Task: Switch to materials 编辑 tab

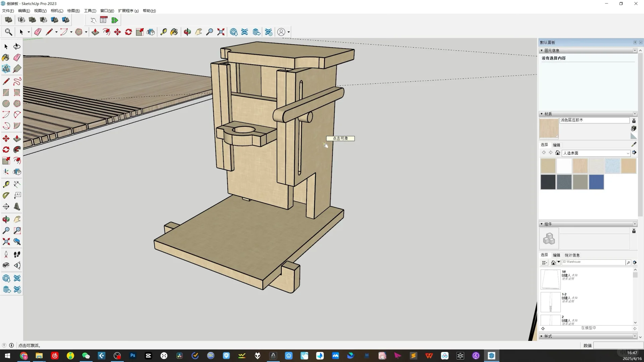Action: click(556, 145)
